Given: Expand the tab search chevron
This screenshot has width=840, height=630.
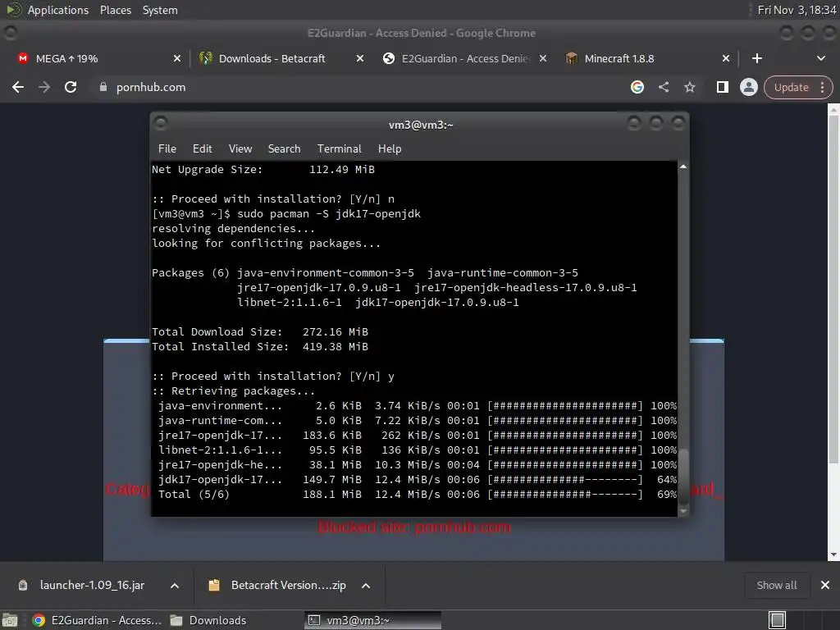Looking at the screenshot, I should tap(820, 58).
